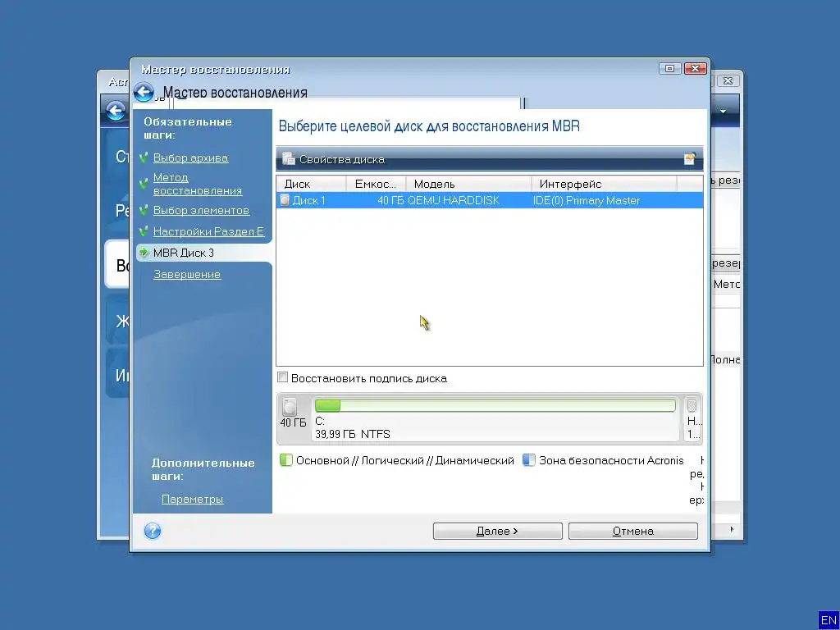Select the Диск 1 hard disk icon in the list
Screen dimensions: 840x630
pos(285,200)
